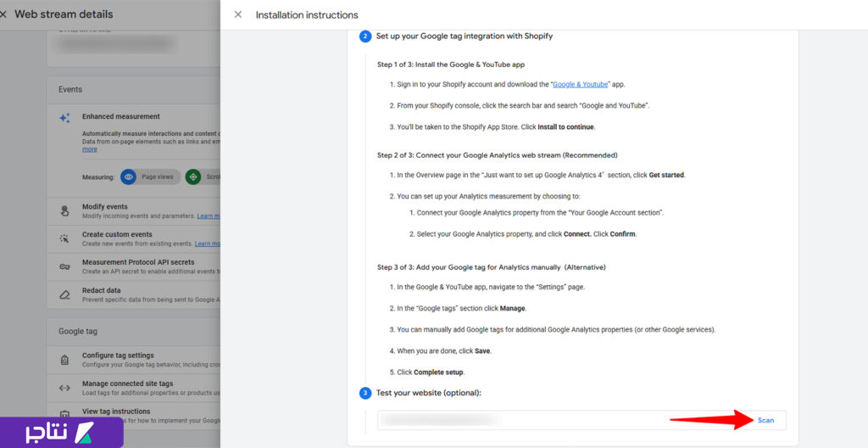Click the Installation instructions panel title
This screenshot has width=868, height=448.
pyautogui.click(x=307, y=15)
